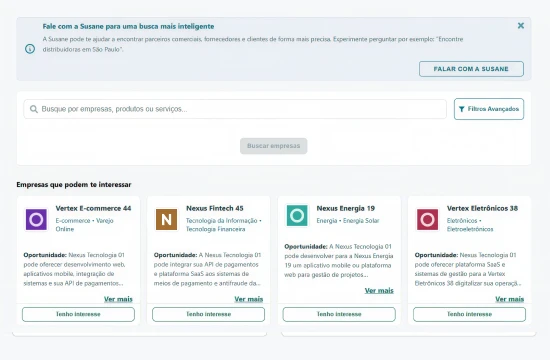
Task: Click the Oportunidade text on Nexus Energia 19 card
Action: click(x=338, y=261)
